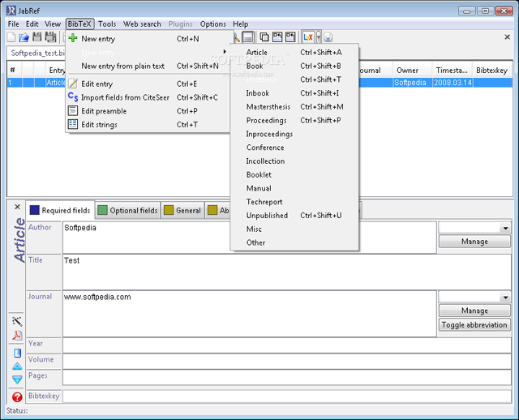Click the autogenerate BibTeX key wand icon
The width and height of the screenshot is (519, 420).
[x=17, y=322]
